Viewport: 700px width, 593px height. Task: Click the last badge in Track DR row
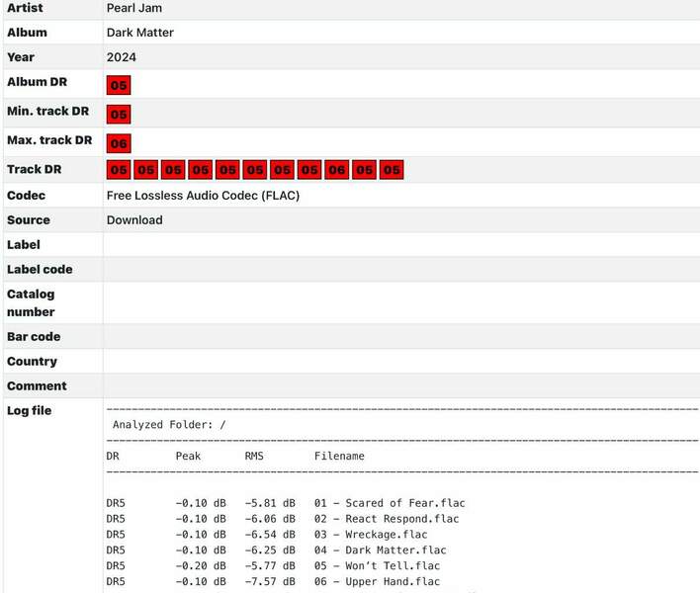392,170
